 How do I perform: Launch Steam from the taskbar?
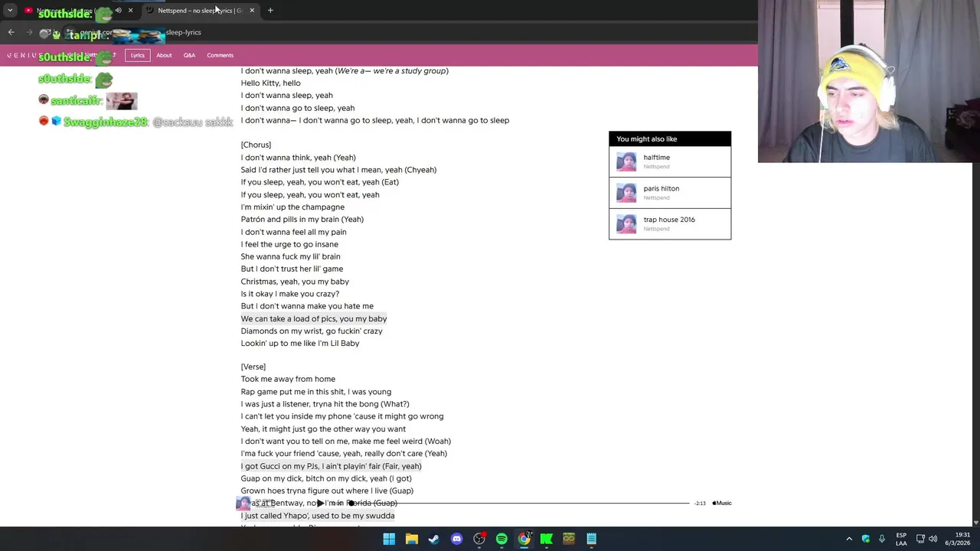434,539
